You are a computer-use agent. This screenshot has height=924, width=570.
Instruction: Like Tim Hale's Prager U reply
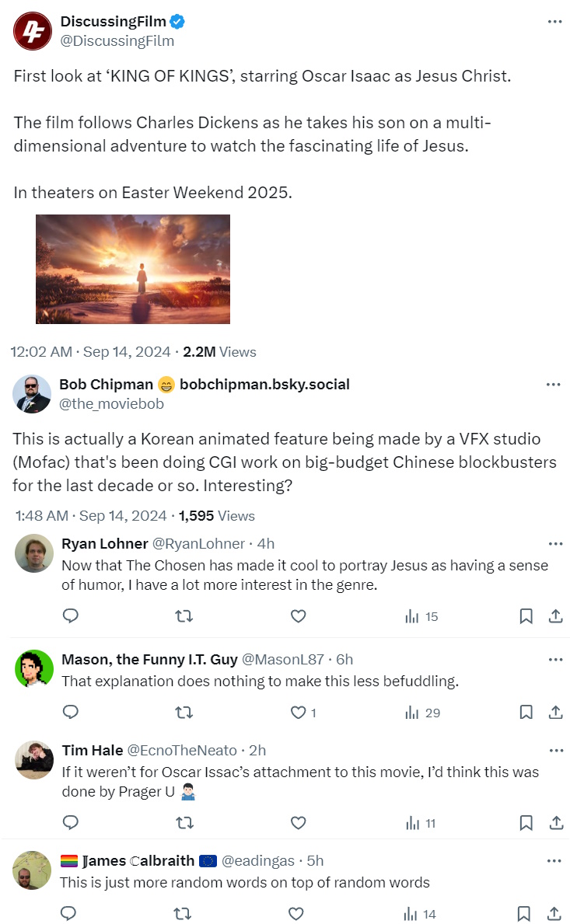point(298,822)
